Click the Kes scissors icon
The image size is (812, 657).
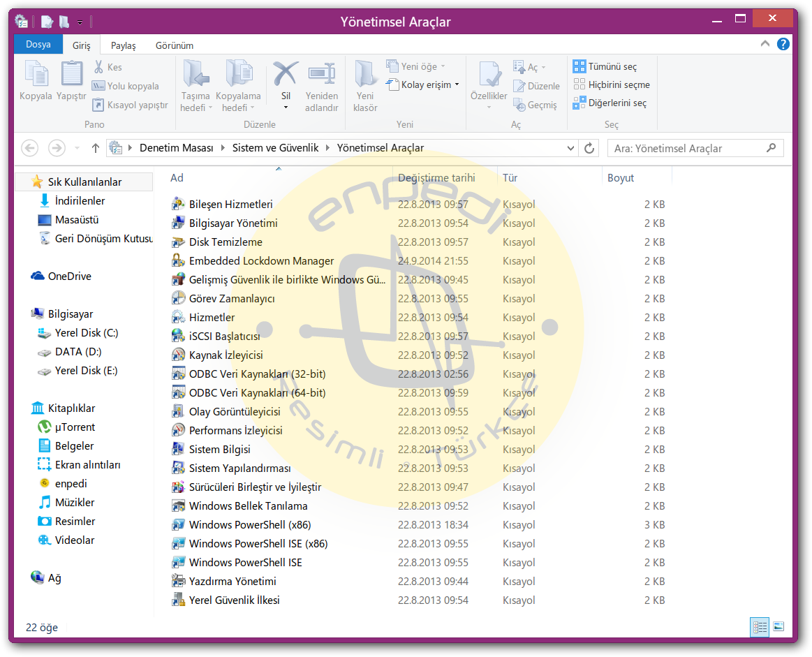point(98,67)
